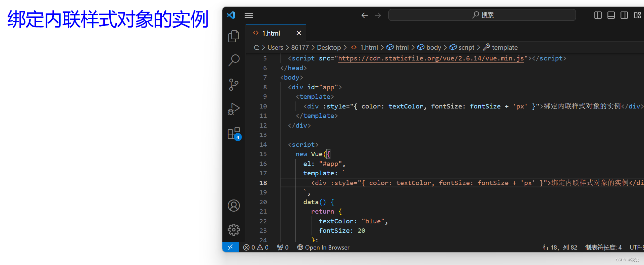Click line number 10 in the gutter
The image size is (644, 265).
pyautogui.click(x=263, y=106)
